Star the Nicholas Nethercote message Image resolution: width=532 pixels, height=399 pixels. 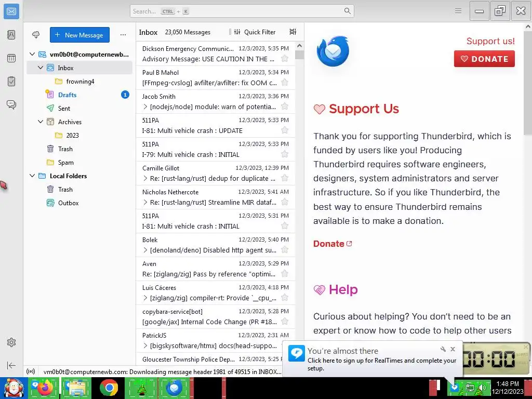coord(285,202)
